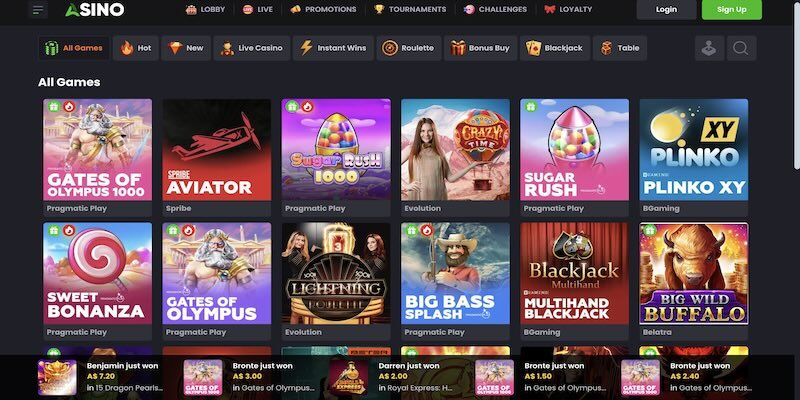Open the Loyalty menu item
Screen dimensions: 800x400
[568, 9]
